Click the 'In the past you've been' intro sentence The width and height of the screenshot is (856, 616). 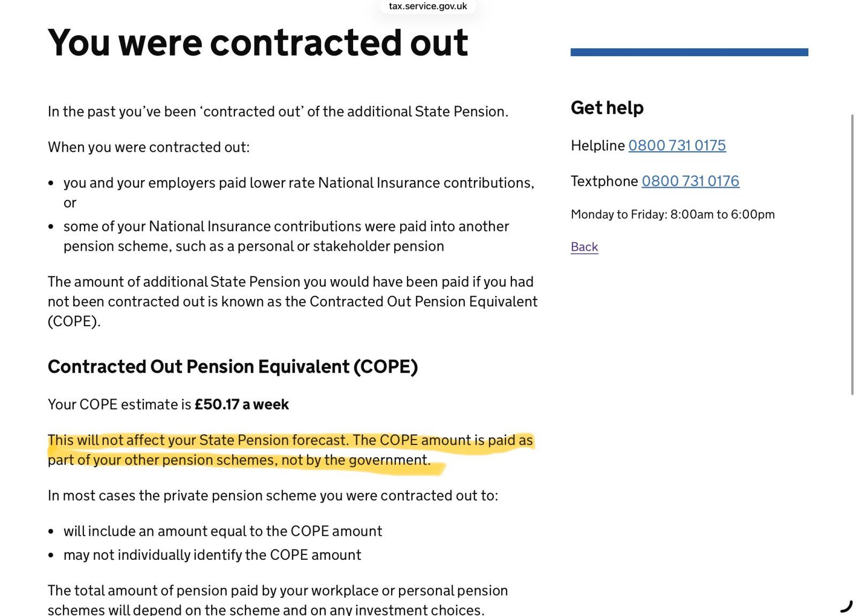[278, 112]
